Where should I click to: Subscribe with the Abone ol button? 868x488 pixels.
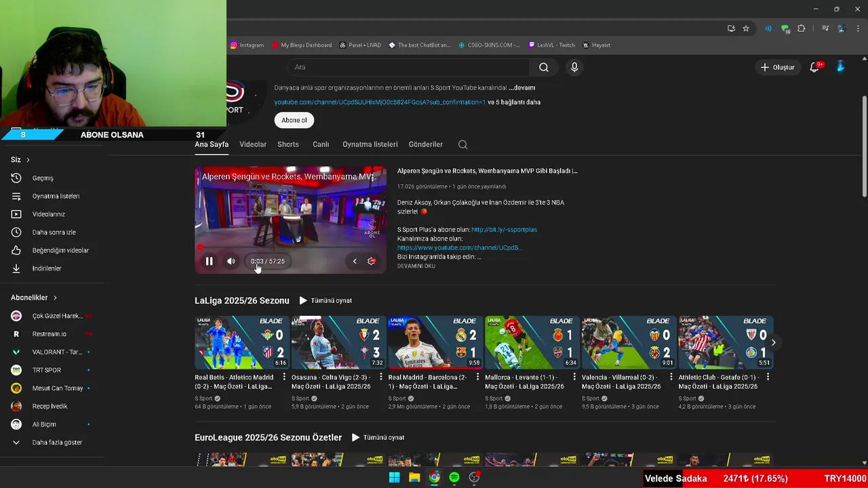pyautogui.click(x=294, y=120)
